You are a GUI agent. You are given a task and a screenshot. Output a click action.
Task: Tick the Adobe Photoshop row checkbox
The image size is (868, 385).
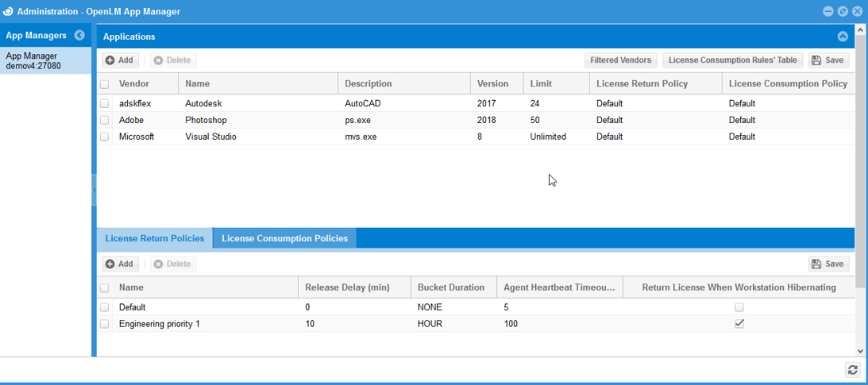[x=105, y=120]
